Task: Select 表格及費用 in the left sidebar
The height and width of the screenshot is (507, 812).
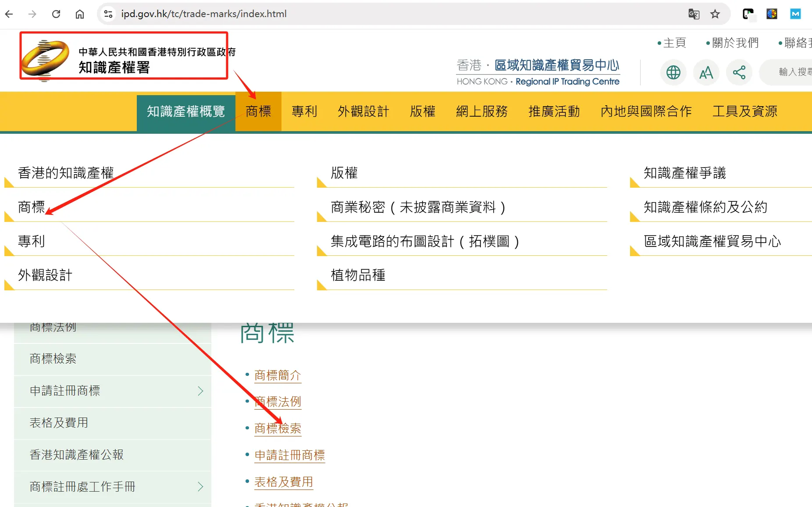Action: pyautogui.click(x=113, y=423)
